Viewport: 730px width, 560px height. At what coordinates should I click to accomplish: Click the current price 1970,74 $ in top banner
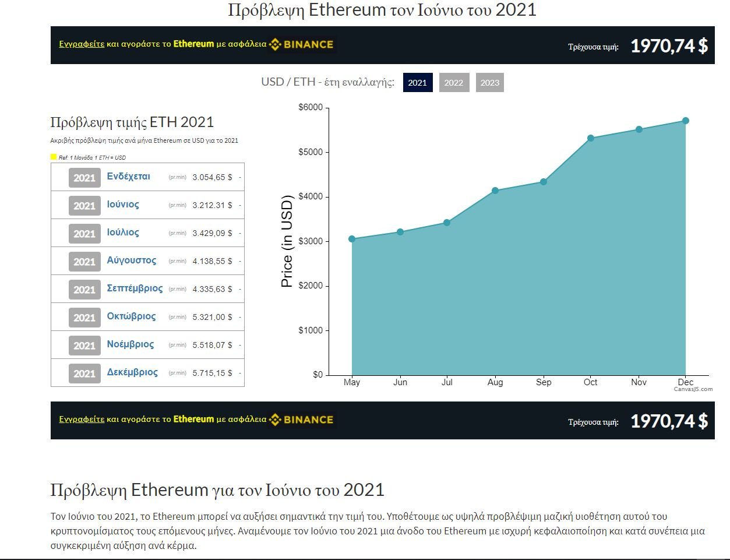pyautogui.click(x=669, y=45)
